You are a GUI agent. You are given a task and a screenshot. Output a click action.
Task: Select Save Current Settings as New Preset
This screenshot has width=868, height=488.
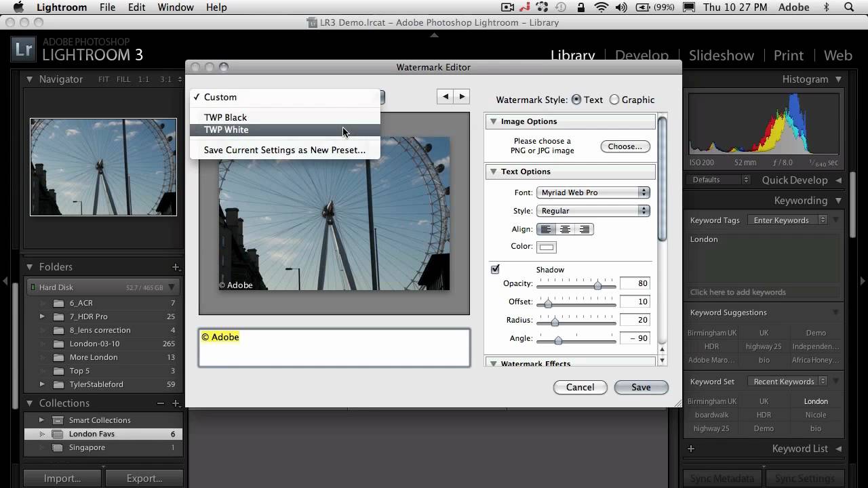click(285, 150)
